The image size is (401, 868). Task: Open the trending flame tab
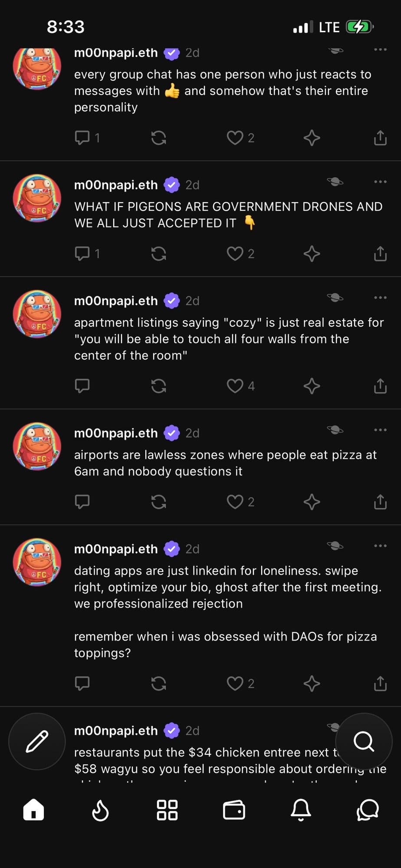click(x=100, y=810)
